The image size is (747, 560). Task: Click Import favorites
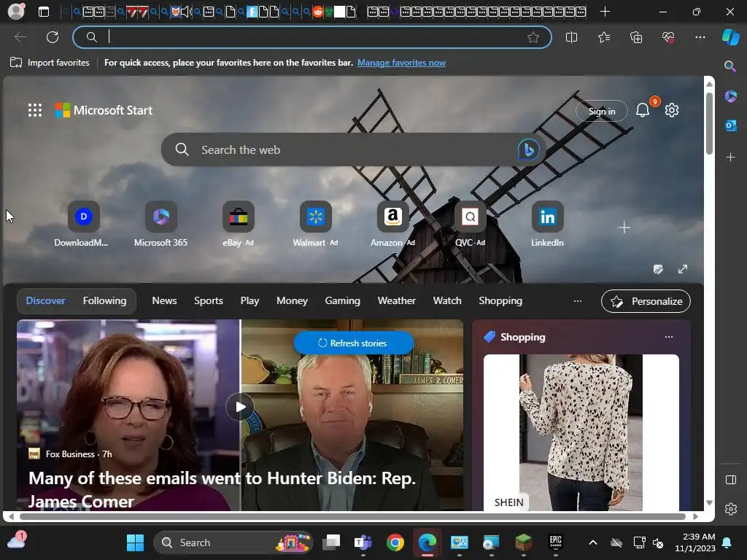tap(50, 63)
